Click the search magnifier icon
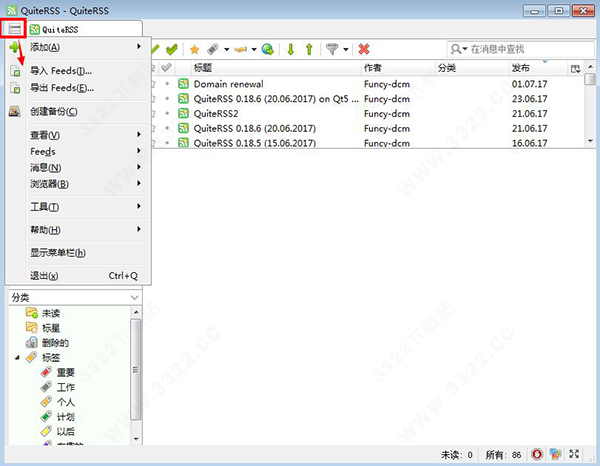The width and height of the screenshot is (600, 466). [456, 49]
